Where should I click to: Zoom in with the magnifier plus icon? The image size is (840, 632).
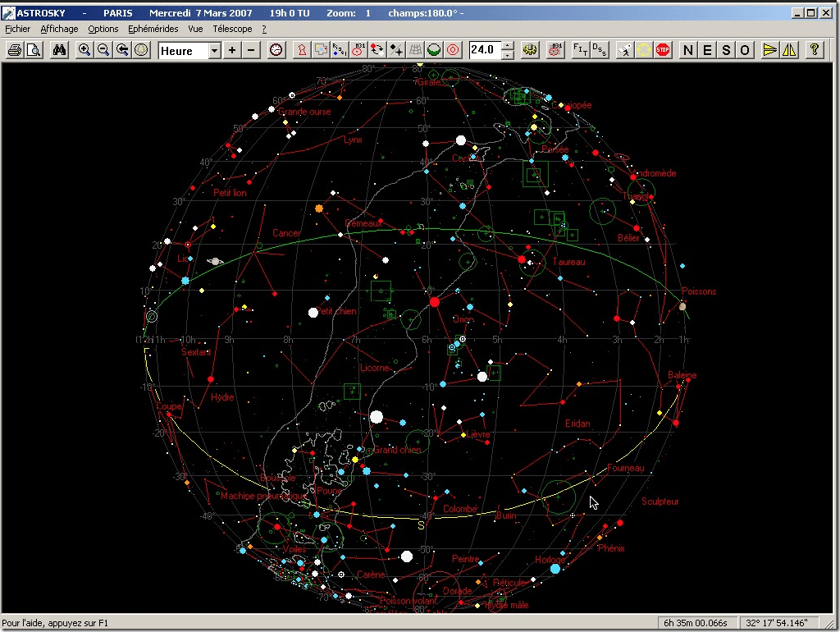(84, 50)
